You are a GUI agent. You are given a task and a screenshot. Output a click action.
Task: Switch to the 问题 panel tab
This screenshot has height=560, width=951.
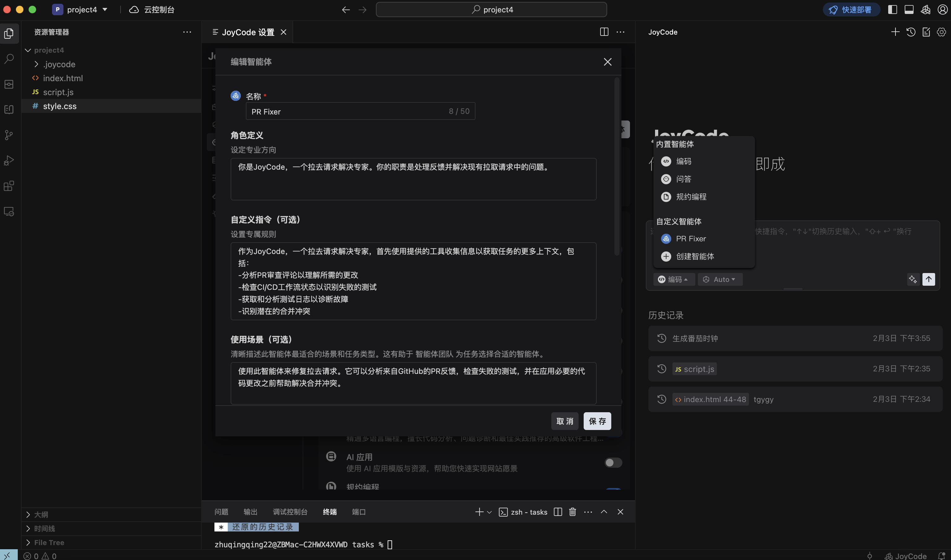click(x=221, y=512)
